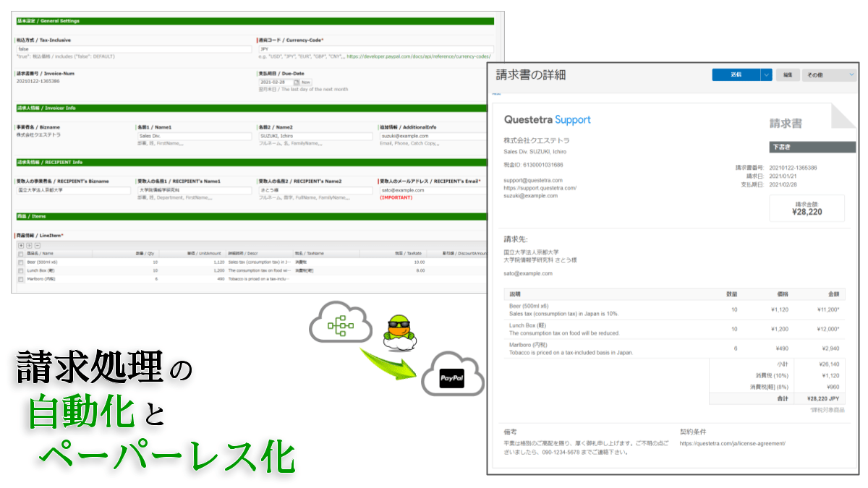
Task: Click invoice number 20210122-1365386 on invoice
Action: point(793,168)
